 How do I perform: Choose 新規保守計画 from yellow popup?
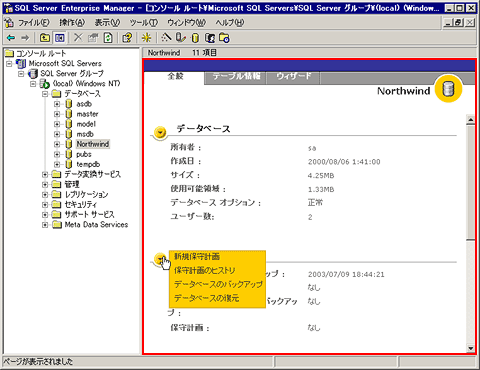coord(197,256)
